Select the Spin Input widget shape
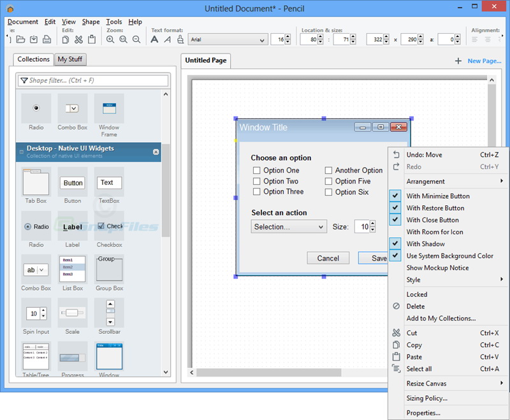This screenshot has width=510, height=420. coord(36,317)
